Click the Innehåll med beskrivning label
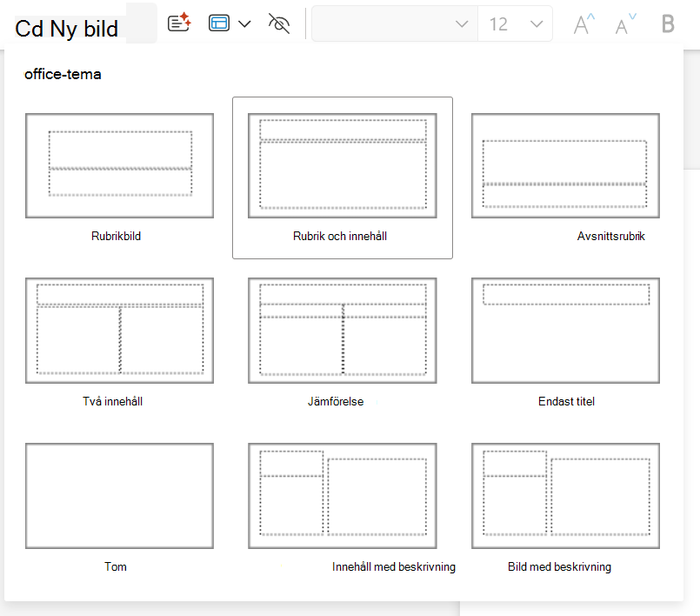The height and width of the screenshot is (616, 700). click(394, 566)
